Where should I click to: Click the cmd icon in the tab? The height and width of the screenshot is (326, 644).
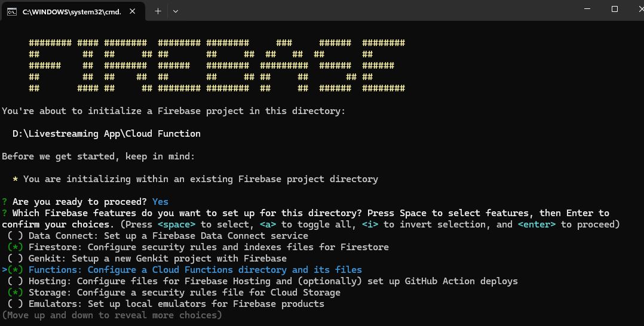11,11
